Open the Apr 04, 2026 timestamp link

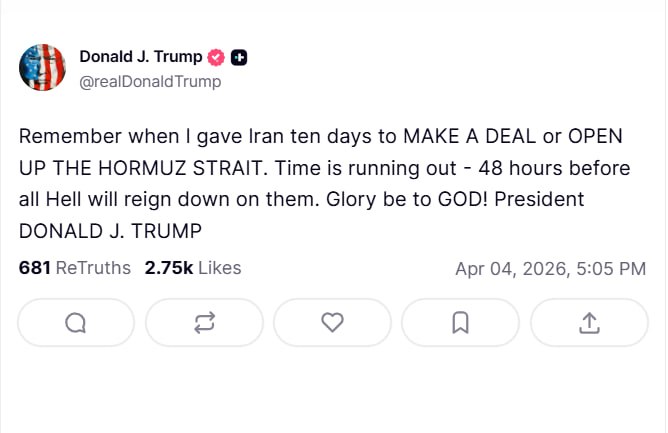pos(550,268)
